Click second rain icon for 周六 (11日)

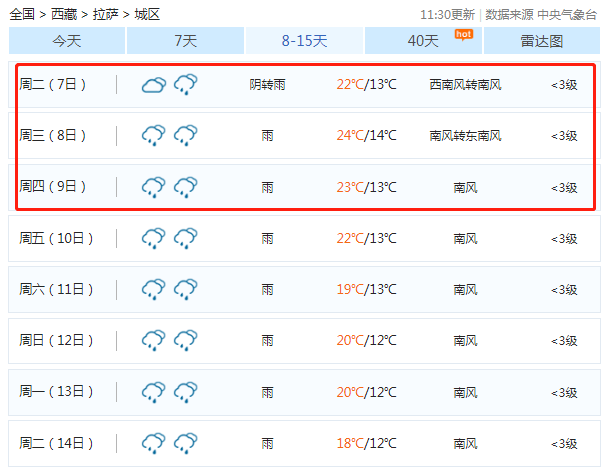186,289
